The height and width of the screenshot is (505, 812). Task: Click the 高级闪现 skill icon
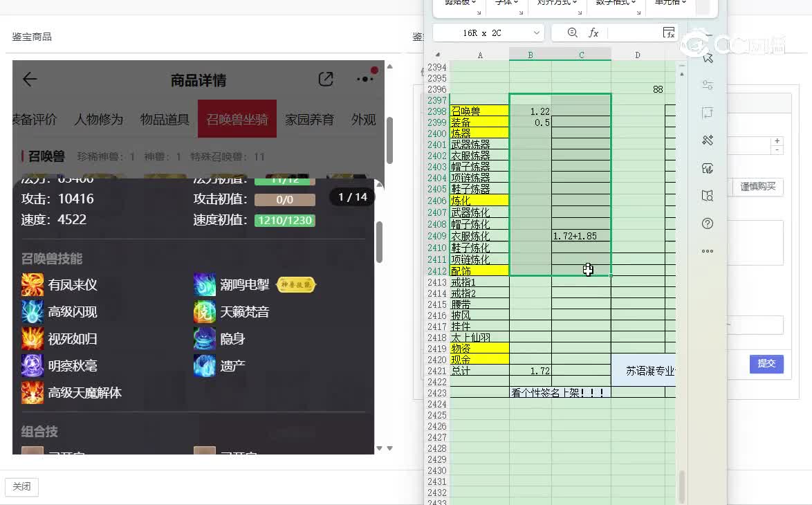click(x=33, y=312)
